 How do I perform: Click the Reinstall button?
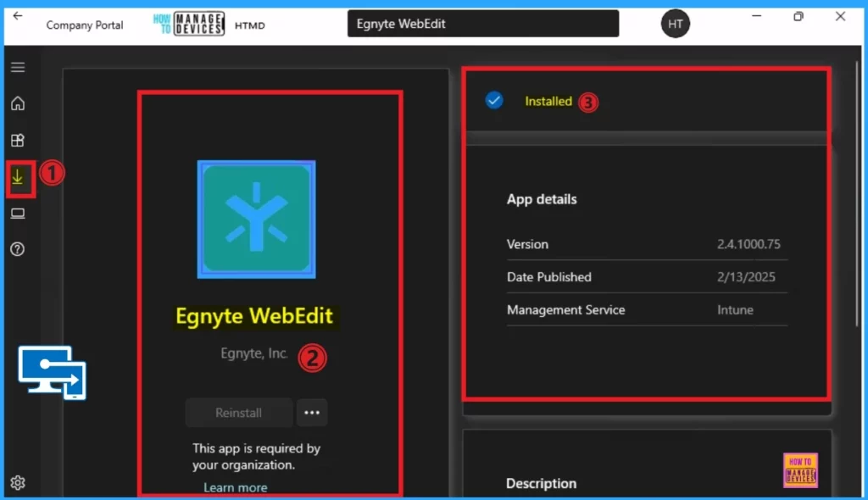238,413
